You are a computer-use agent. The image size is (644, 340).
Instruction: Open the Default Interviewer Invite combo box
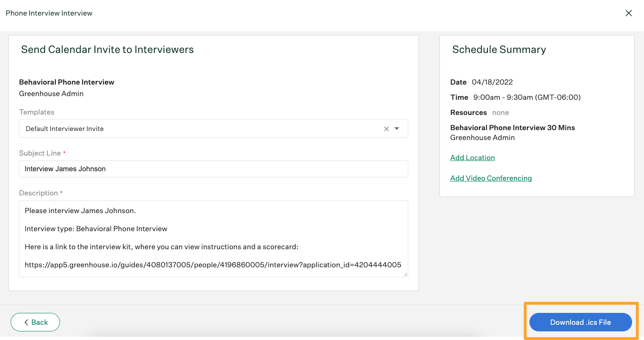[x=197, y=129]
